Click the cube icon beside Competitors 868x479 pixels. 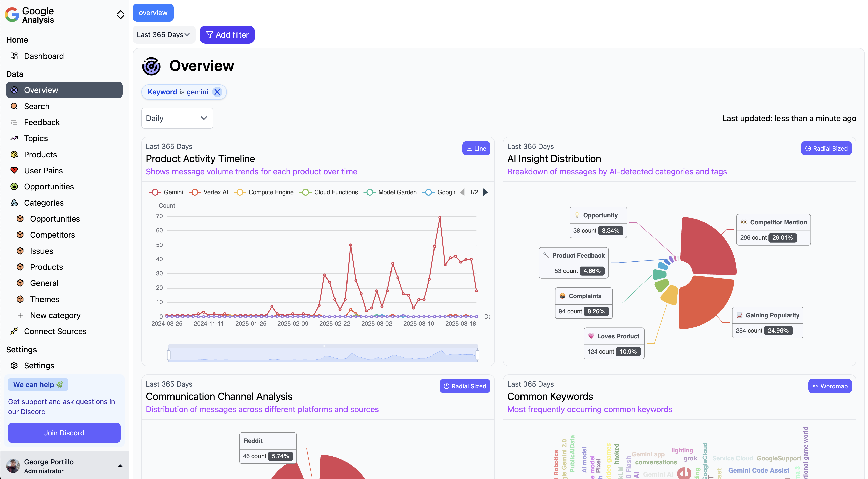click(x=20, y=235)
